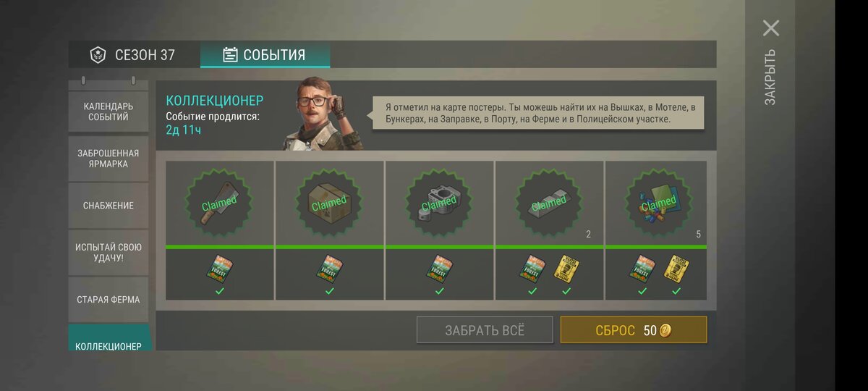Click the claimed metal part reward with 2
The image size is (868, 391).
pyautogui.click(x=549, y=204)
